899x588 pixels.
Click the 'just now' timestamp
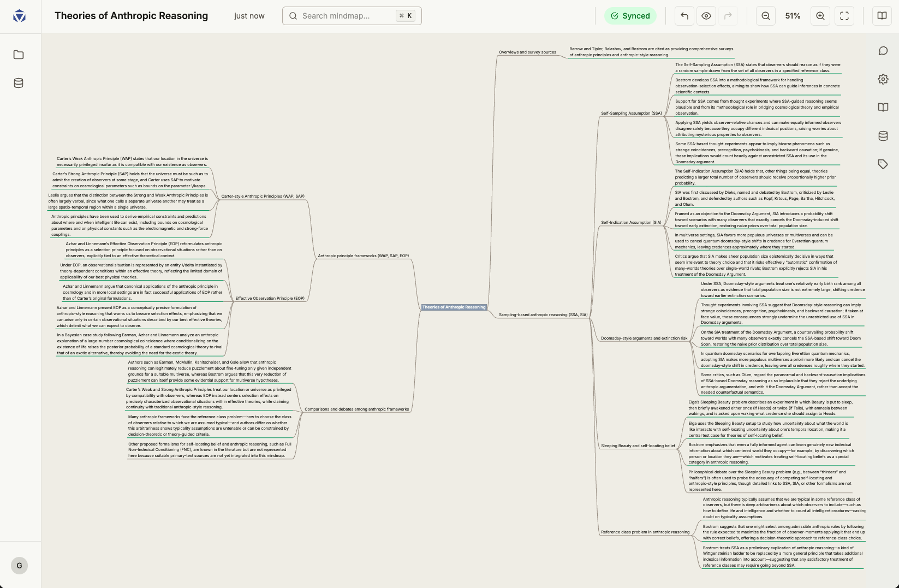(249, 16)
